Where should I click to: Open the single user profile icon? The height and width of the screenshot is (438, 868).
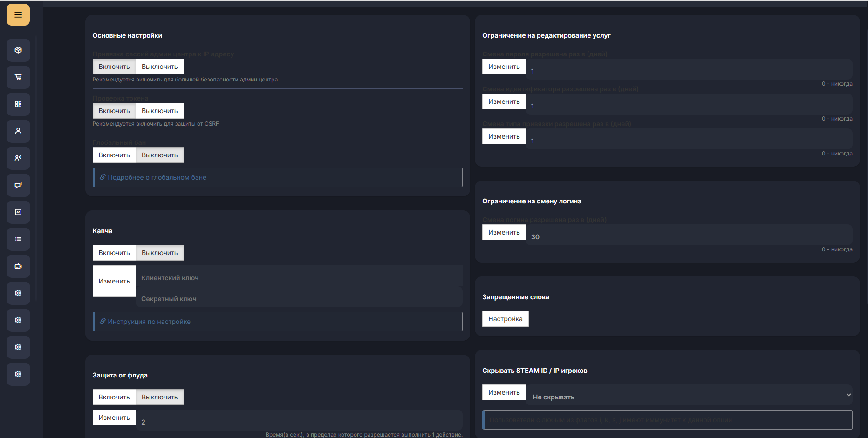pyautogui.click(x=18, y=131)
